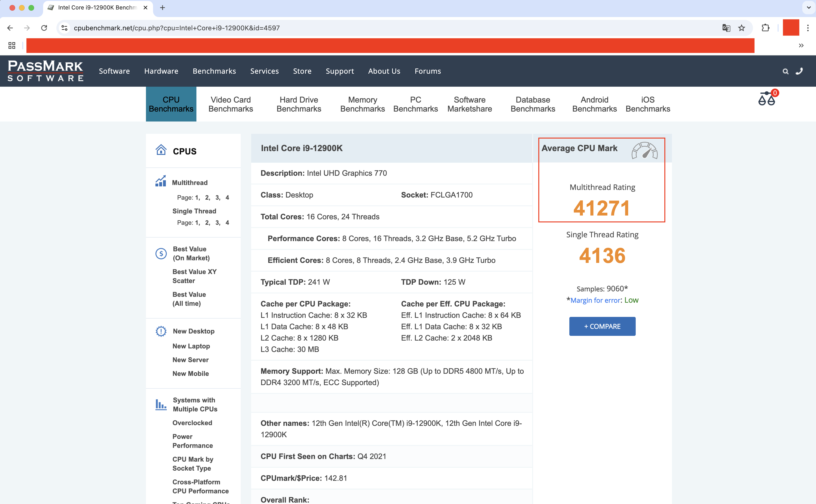816x504 pixels.
Task: Click the search magnifier in PassMark header
Action: click(x=786, y=71)
